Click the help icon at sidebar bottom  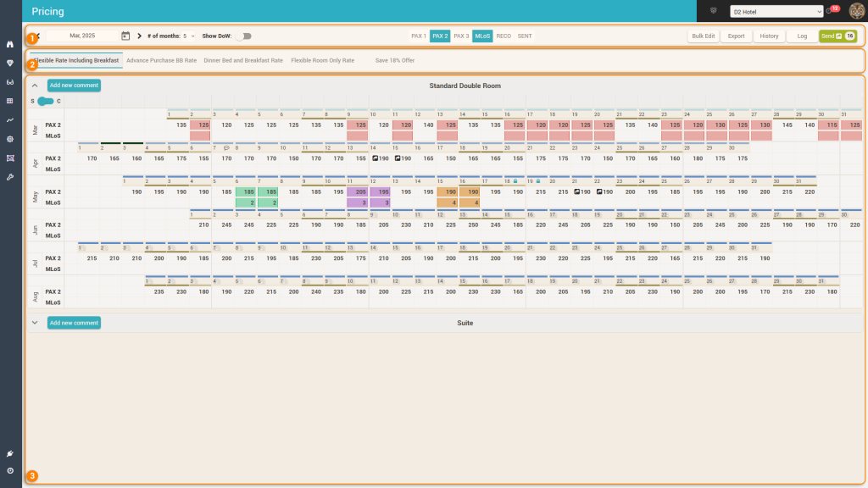point(10,471)
